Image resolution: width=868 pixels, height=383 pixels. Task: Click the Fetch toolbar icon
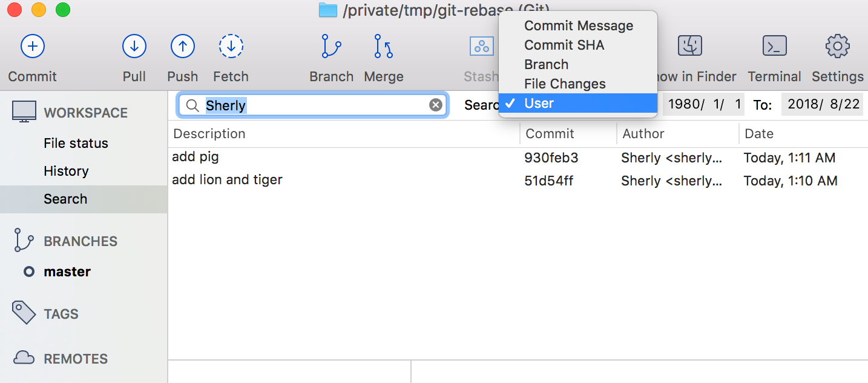point(231,46)
